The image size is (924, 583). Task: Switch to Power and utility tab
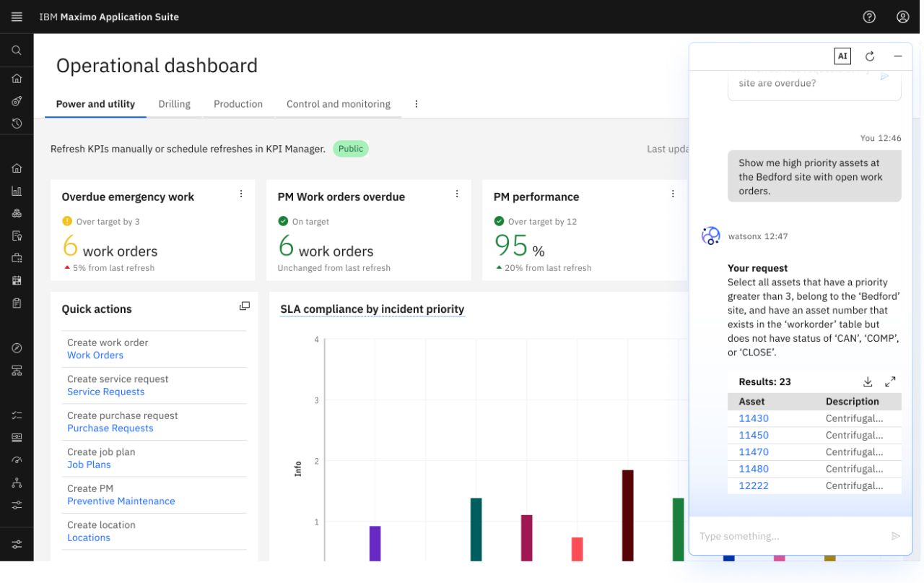pyautogui.click(x=95, y=104)
